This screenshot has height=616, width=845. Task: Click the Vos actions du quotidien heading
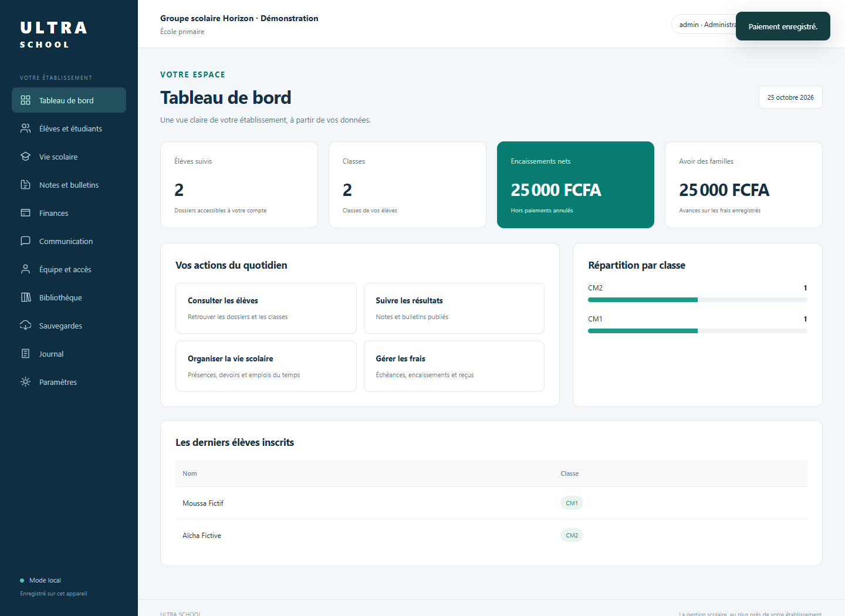(231, 265)
